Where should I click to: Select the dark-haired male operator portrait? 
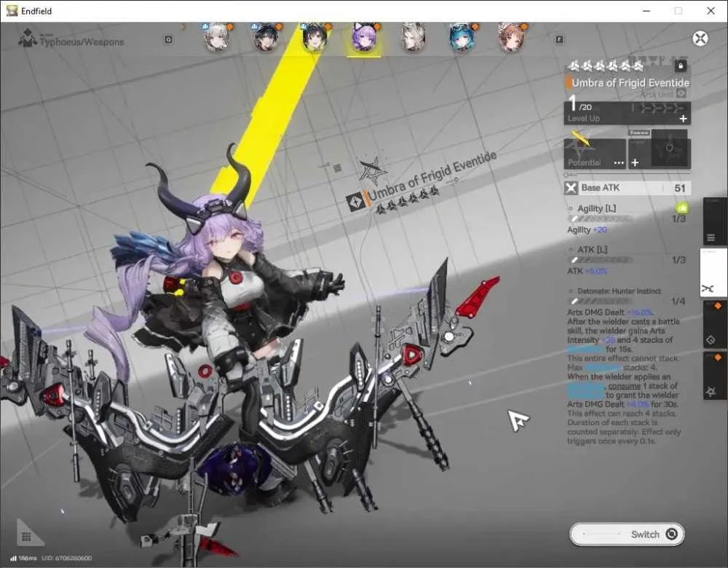point(266,38)
